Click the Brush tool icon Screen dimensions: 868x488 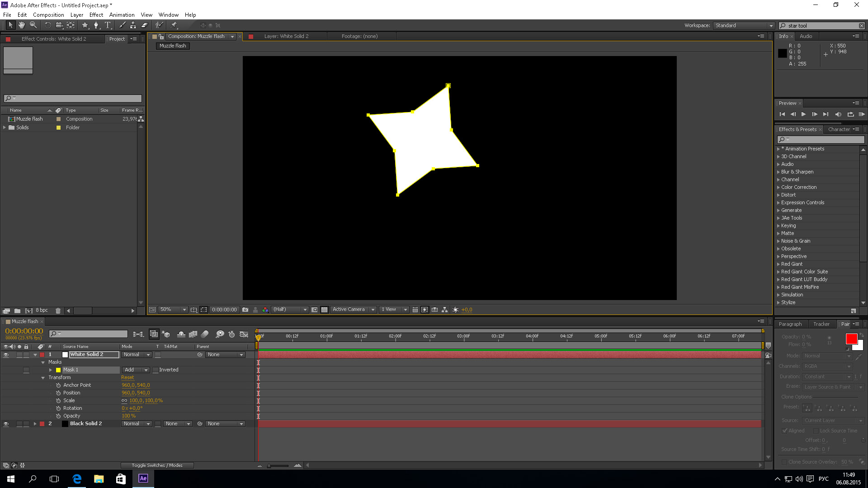click(x=119, y=25)
